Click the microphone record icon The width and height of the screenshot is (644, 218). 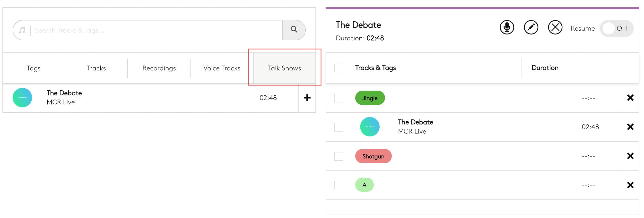click(506, 27)
